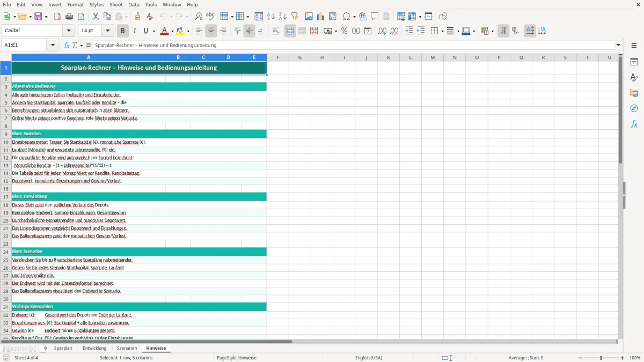Viewport: 644px width, 362px height.
Task: Open sidebar Gallery panel
Action: coord(634,93)
